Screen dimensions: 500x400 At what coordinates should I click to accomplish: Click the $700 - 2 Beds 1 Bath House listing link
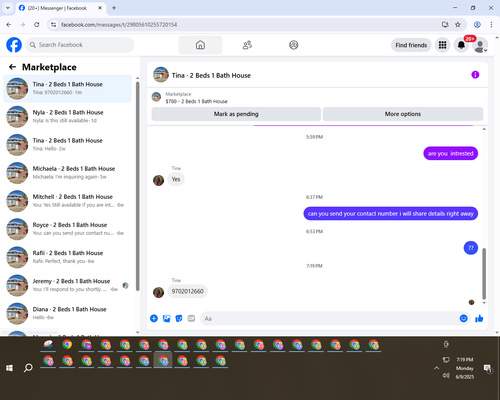tap(196, 101)
